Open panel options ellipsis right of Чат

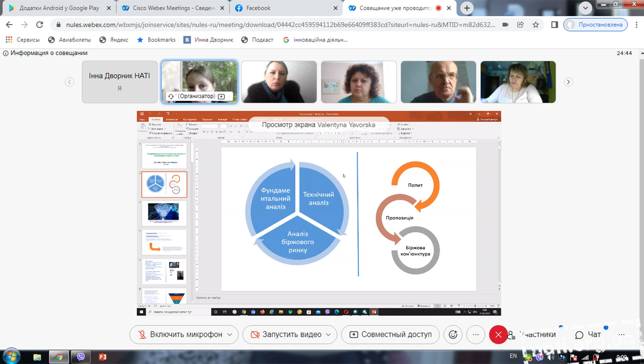point(622,335)
